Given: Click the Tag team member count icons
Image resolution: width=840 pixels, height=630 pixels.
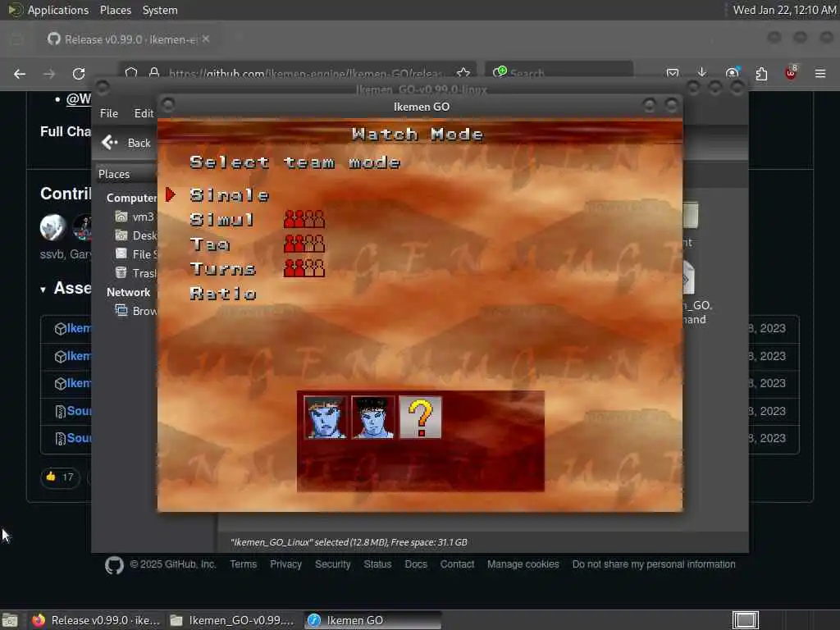Looking at the screenshot, I should pyautogui.click(x=304, y=244).
